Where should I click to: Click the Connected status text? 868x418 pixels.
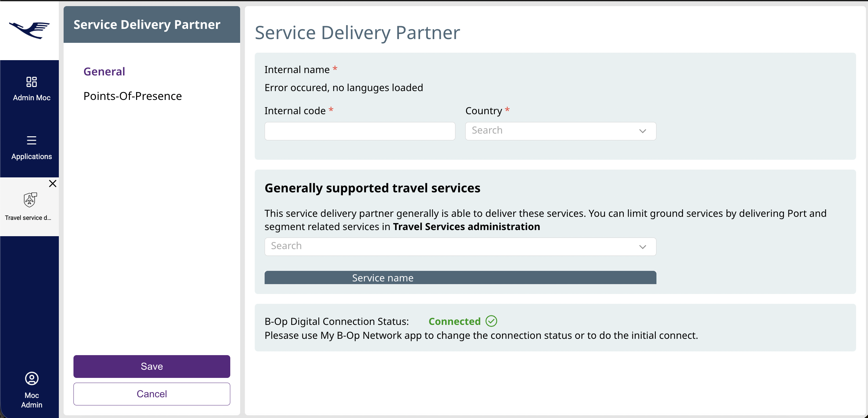click(x=454, y=321)
